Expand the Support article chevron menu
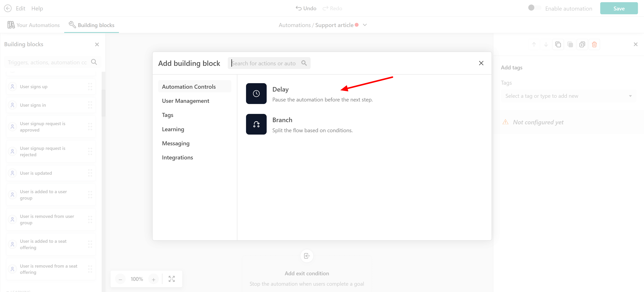 365,25
